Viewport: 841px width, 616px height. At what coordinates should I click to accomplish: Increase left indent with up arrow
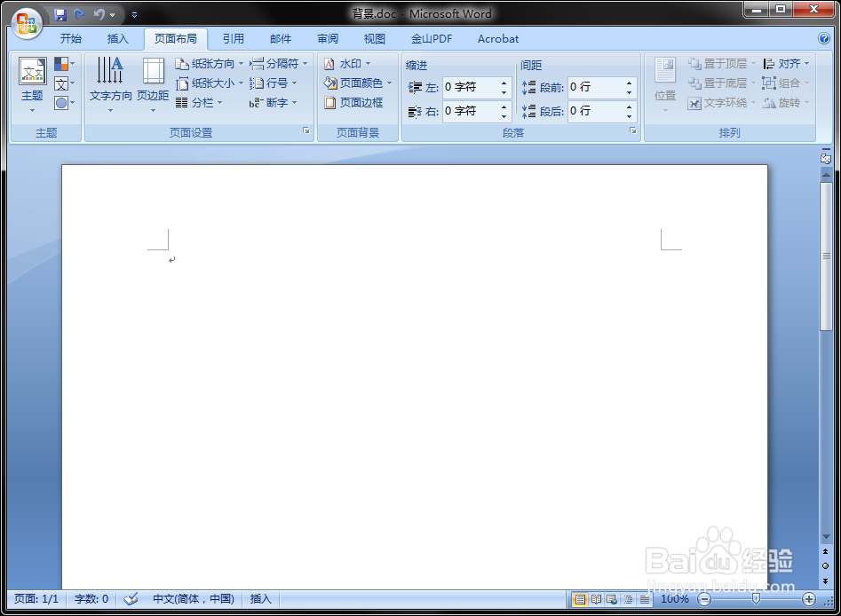[504, 83]
